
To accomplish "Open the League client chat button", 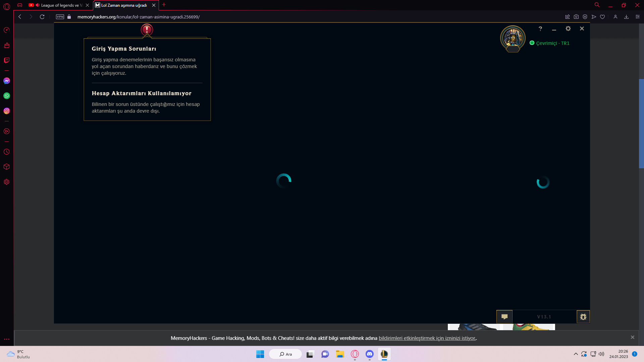I will tap(504, 317).
